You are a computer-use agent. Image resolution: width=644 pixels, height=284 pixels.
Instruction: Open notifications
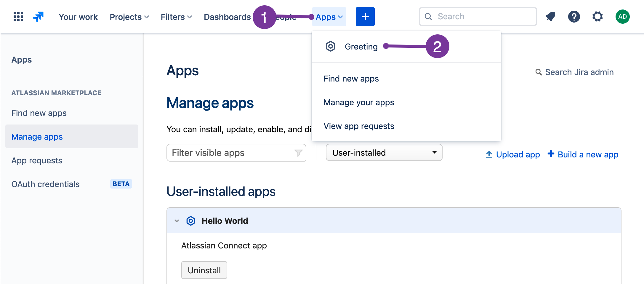click(550, 17)
